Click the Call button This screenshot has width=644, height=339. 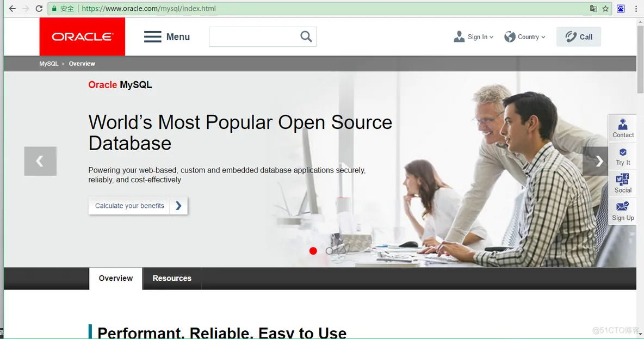[579, 36]
